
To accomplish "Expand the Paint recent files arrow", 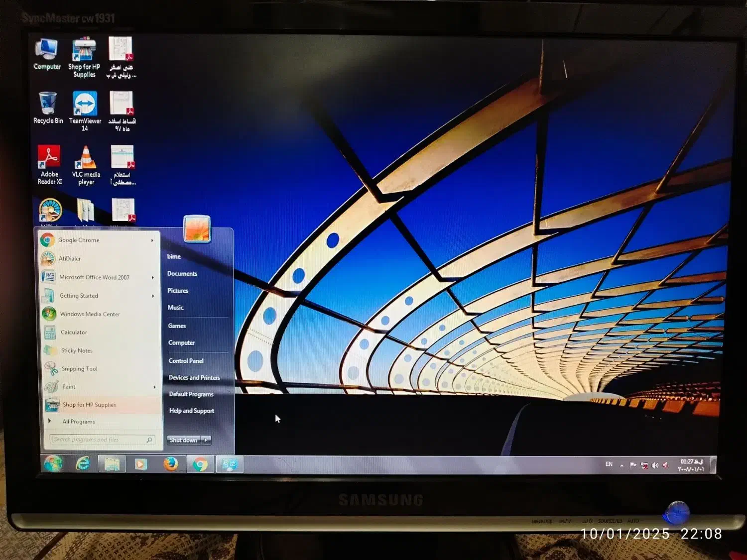I will point(155,387).
